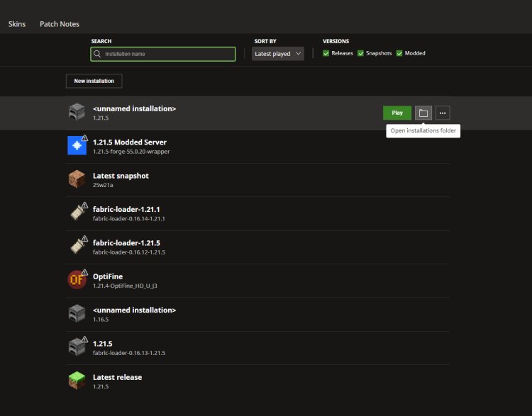Click the fabric-loader-1.21.1 icon
The height and width of the screenshot is (416, 532).
(77, 213)
